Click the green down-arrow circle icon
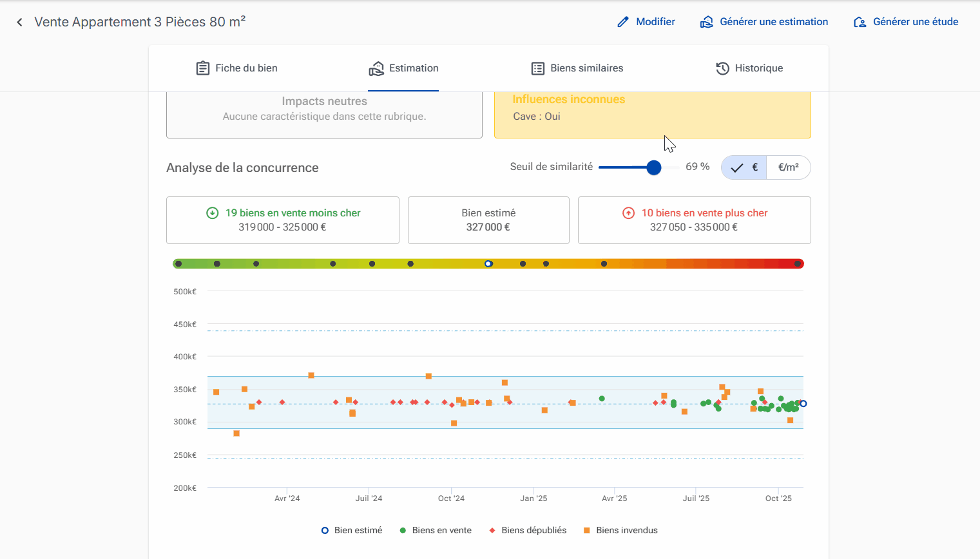The image size is (980, 559). tap(212, 213)
